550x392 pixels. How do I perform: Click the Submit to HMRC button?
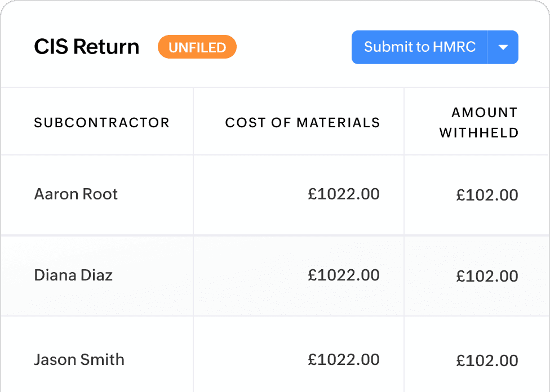point(419,47)
